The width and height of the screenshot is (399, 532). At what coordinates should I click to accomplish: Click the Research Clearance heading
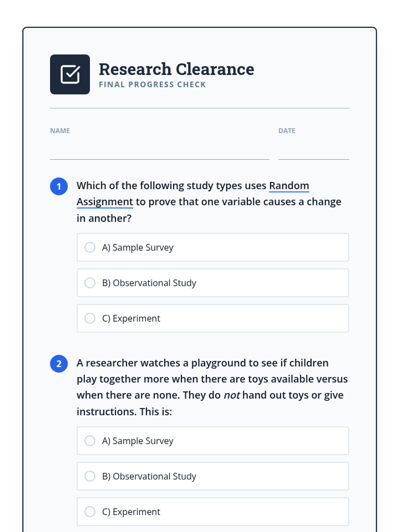(x=176, y=69)
